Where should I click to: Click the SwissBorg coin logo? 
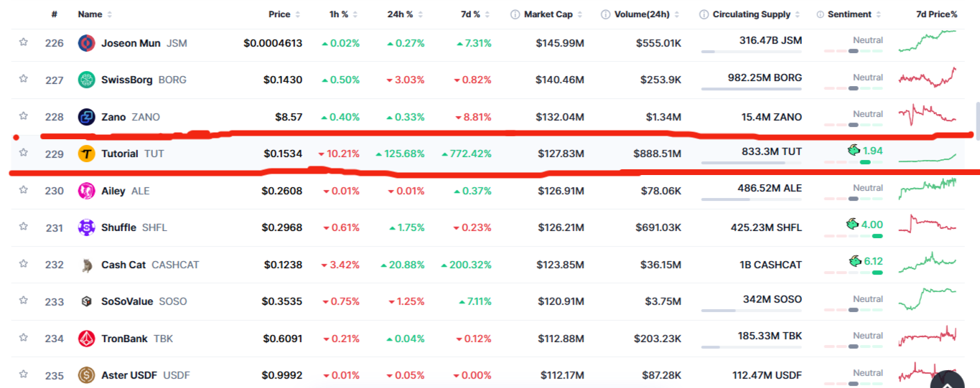tap(86, 80)
